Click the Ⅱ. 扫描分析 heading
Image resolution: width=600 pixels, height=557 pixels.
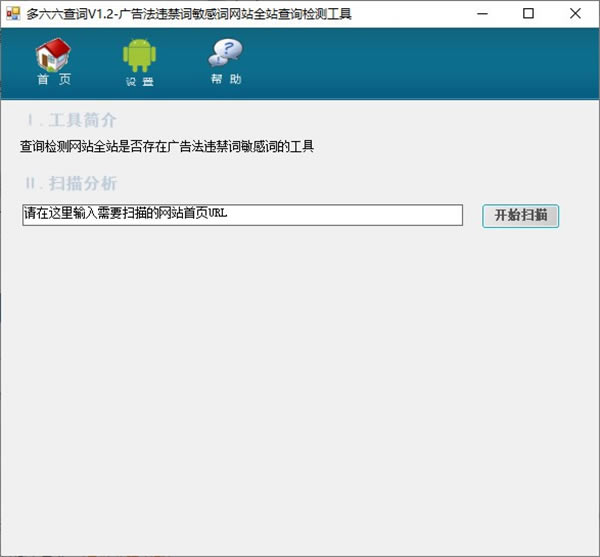72,183
